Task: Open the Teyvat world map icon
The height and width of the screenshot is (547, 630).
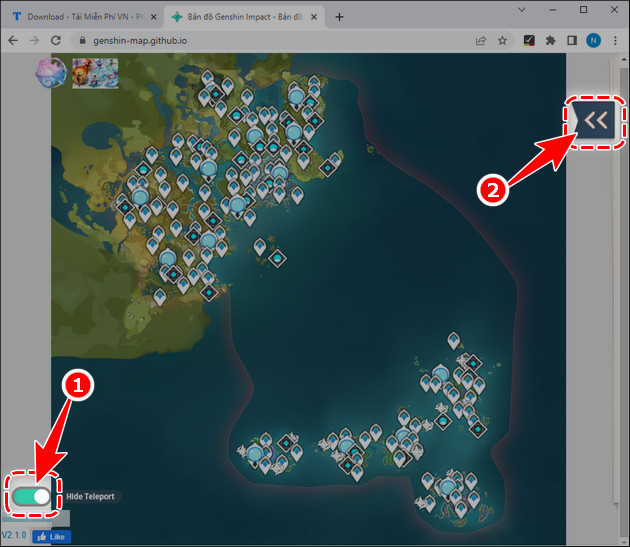Action: click(51, 73)
